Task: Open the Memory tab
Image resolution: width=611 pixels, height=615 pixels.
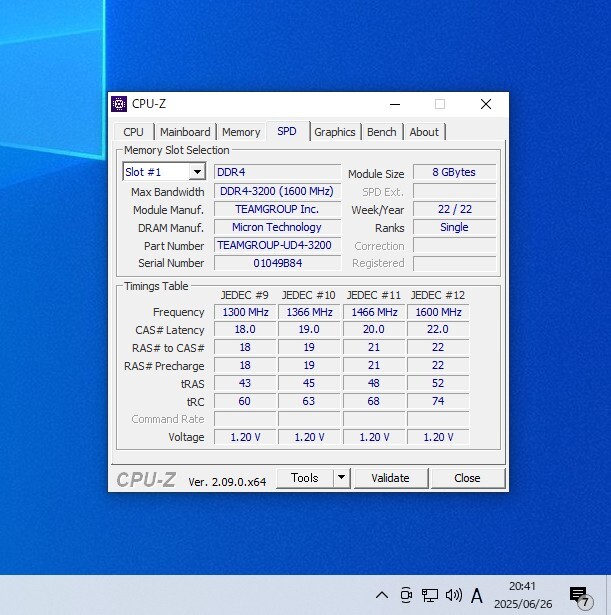Action: pos(241,132)
